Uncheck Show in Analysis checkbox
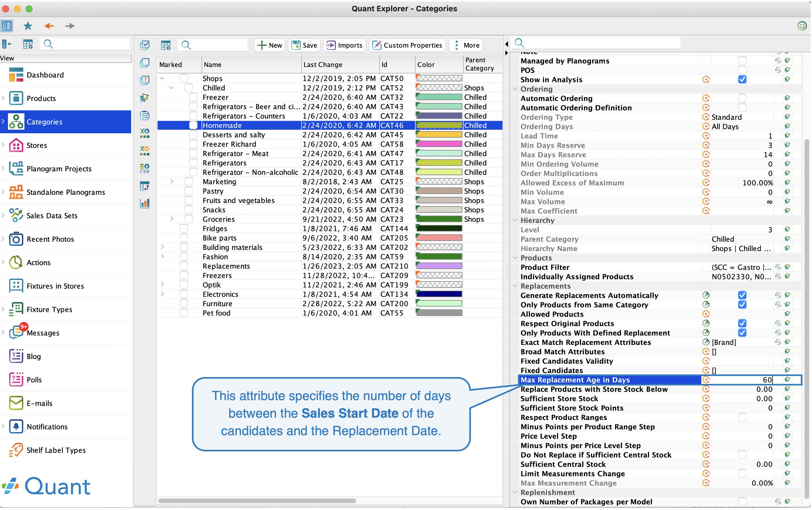The image size is (812, 510). tap(742, 80)
